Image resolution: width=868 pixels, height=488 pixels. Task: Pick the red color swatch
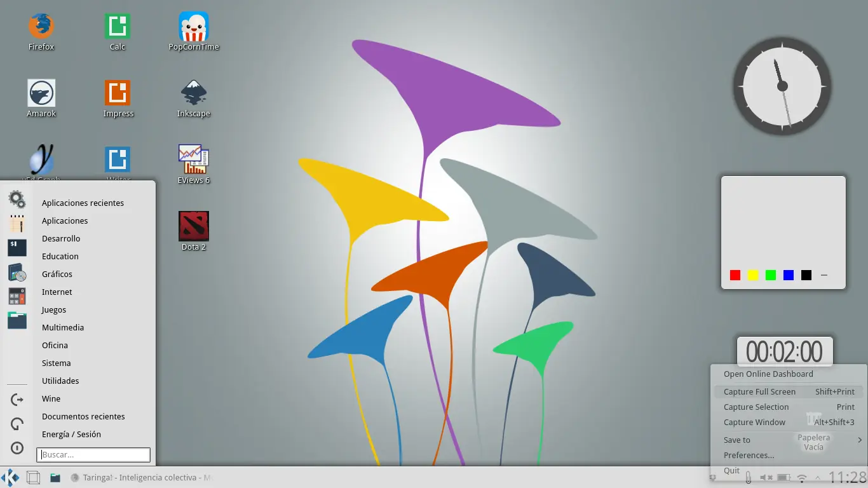[735, 275]
